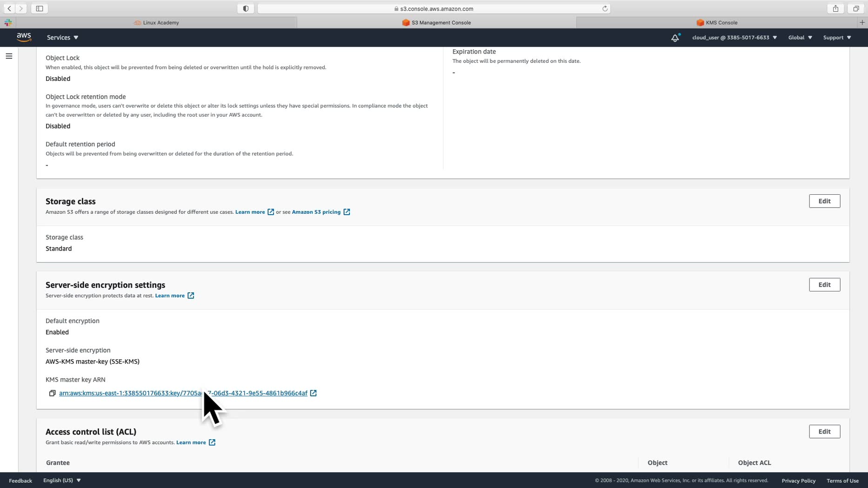Change language with the English (US) dropdown
The height and width of the screenshot is (488, 868).
coord(62,480)
